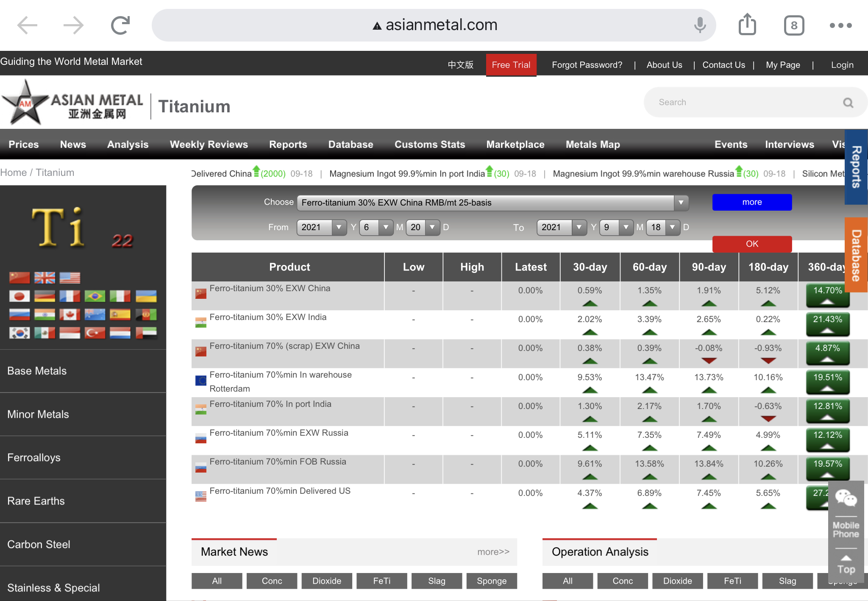Image resolution: width=868 pixels, height=601 pixels.
Task: Reload the page with refresh icon
Action: pyautogui.click(x=120, y=25)
